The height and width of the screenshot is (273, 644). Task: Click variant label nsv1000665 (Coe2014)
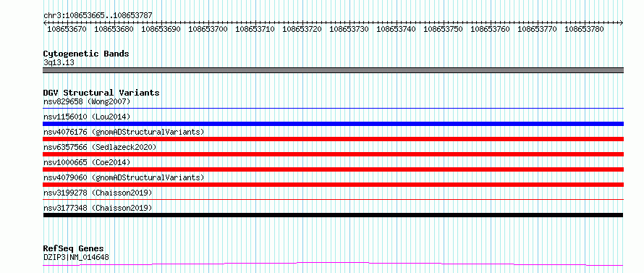point(87,162)
